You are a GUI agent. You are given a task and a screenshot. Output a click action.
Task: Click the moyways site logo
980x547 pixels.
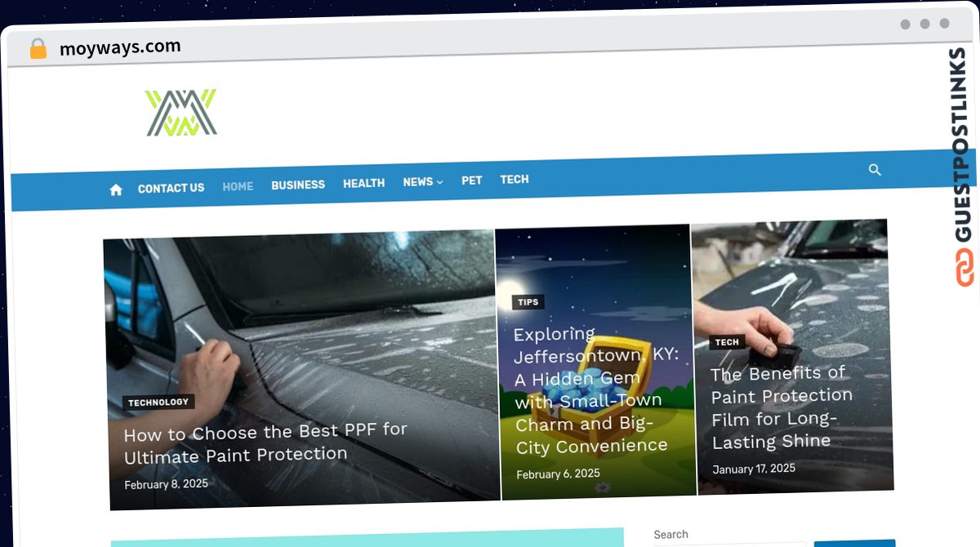pyautogui.click(x=180, y=113)
